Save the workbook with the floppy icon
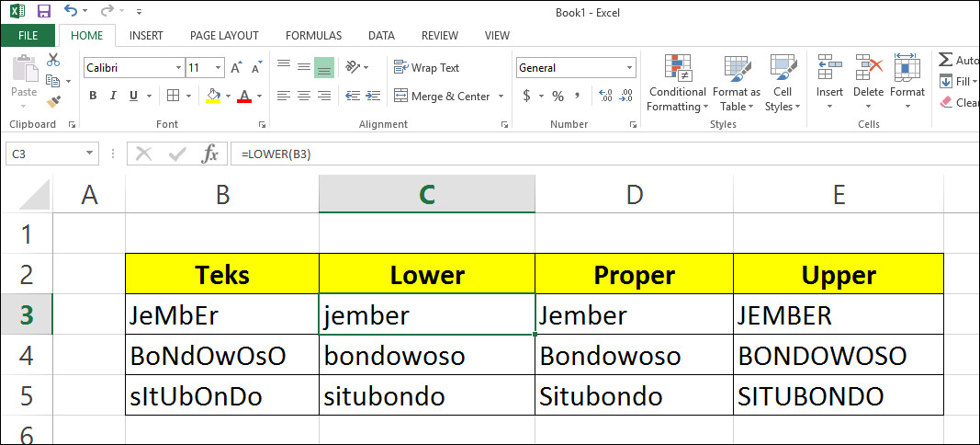Image resolution: width=980 pixels, height=445 pixels. click(42, 11)
